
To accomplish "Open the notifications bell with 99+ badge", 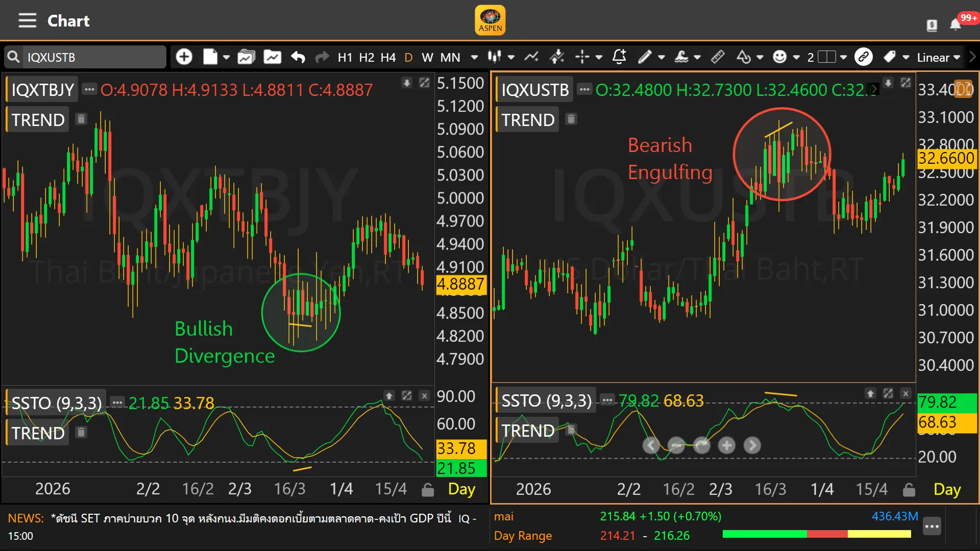I will click(955, 24).
